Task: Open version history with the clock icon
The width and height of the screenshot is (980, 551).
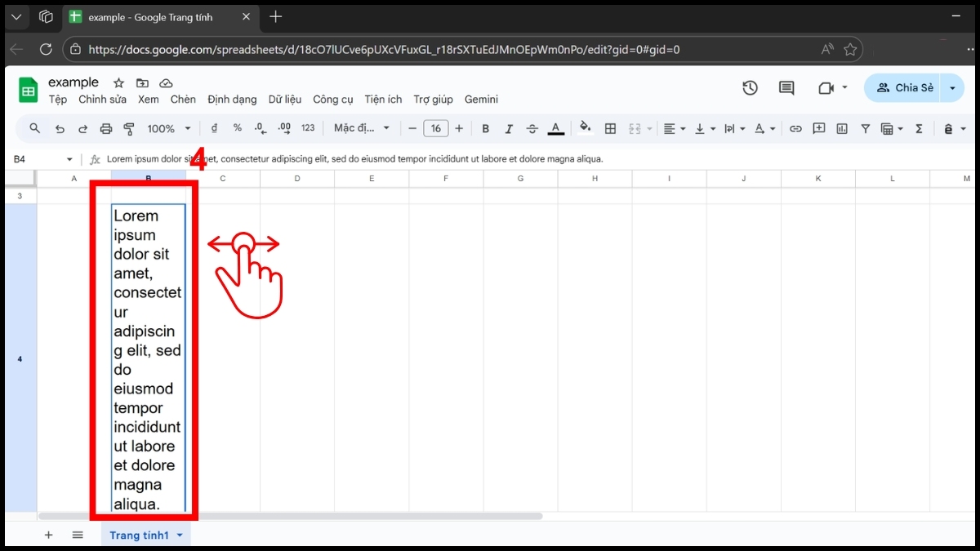Action: (x=750, y=87)
